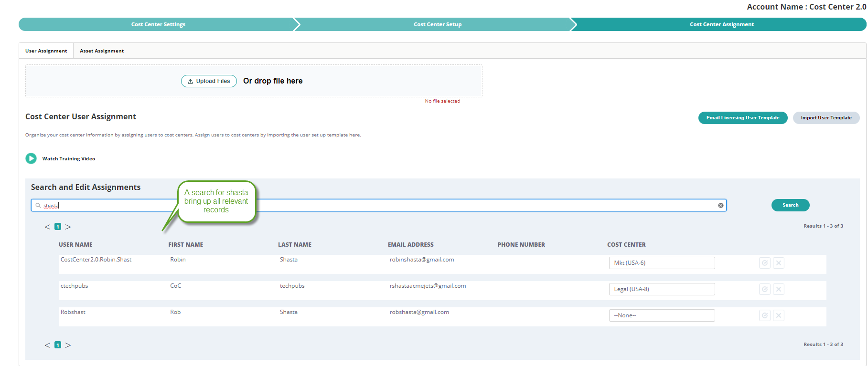Image resolution: width=868 pixels, height=366 pixels.
Task: Go to the Cost Center Setup step
Action: pyautogui.click(x=438, y=24)
